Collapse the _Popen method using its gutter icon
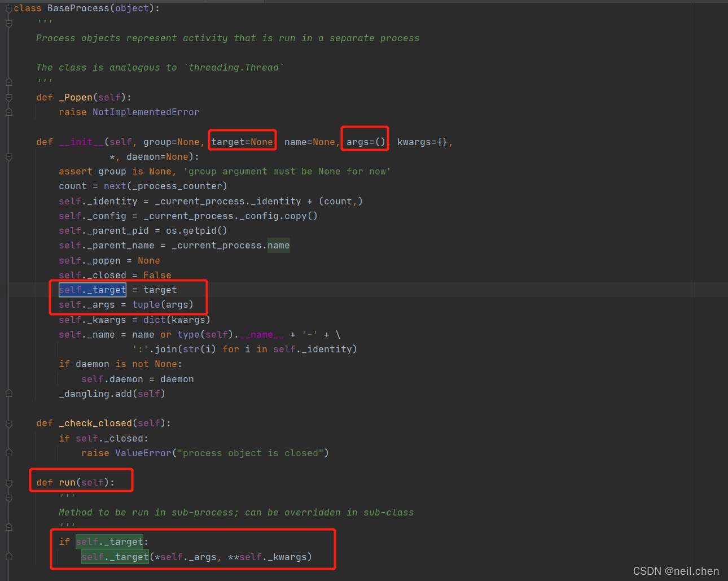The height and width of the screenshot is (581, 728). tap(8, 97)
